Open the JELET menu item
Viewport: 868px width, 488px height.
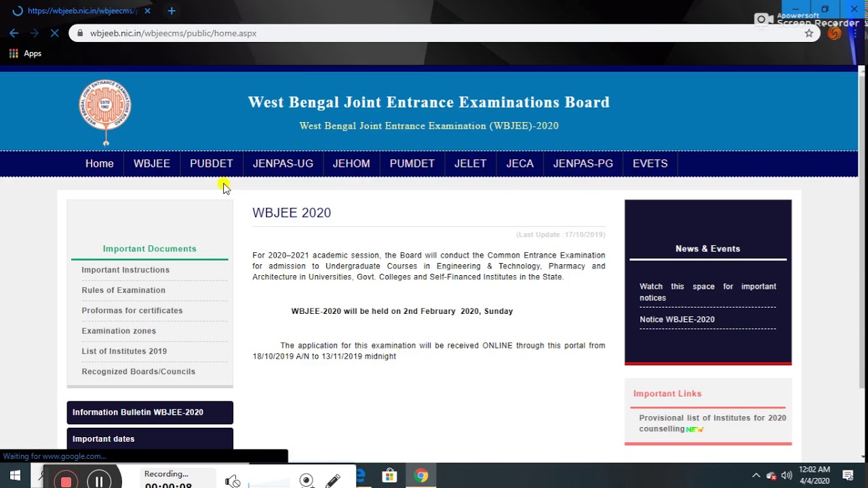pos(471,163)
